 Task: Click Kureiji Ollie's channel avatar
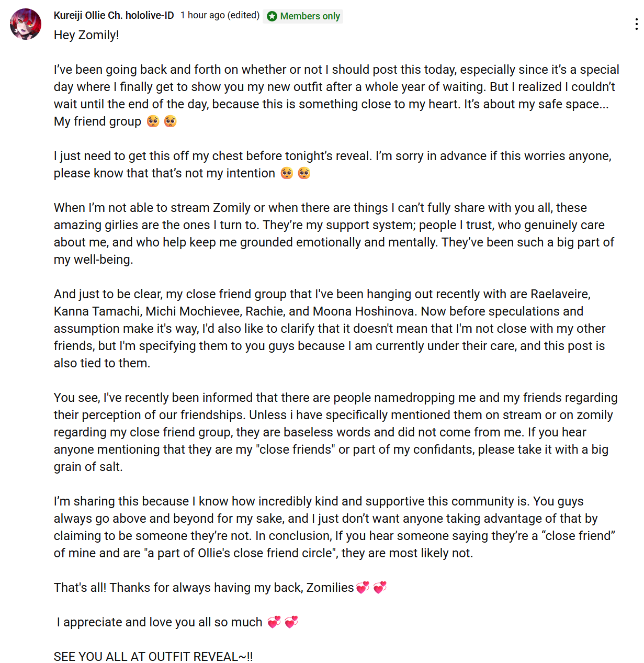point(26,24)
